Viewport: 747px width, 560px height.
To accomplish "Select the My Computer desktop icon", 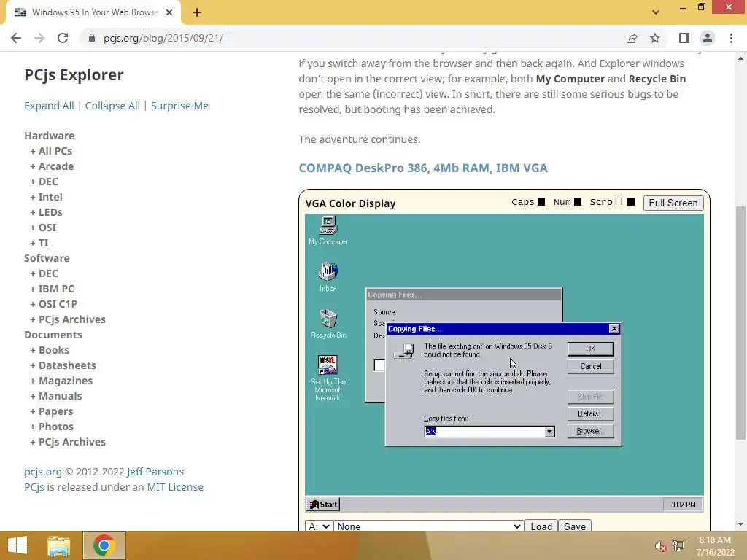I will [328, 231].
